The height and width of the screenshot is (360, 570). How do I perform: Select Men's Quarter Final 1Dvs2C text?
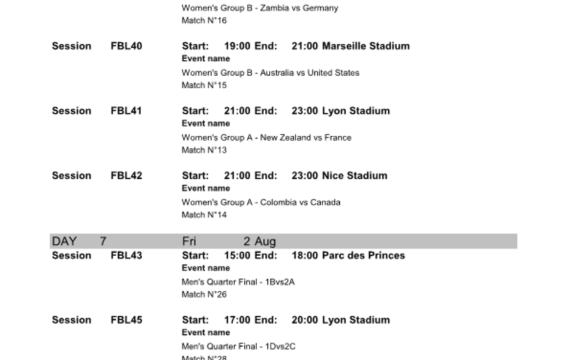pos(238,346)
